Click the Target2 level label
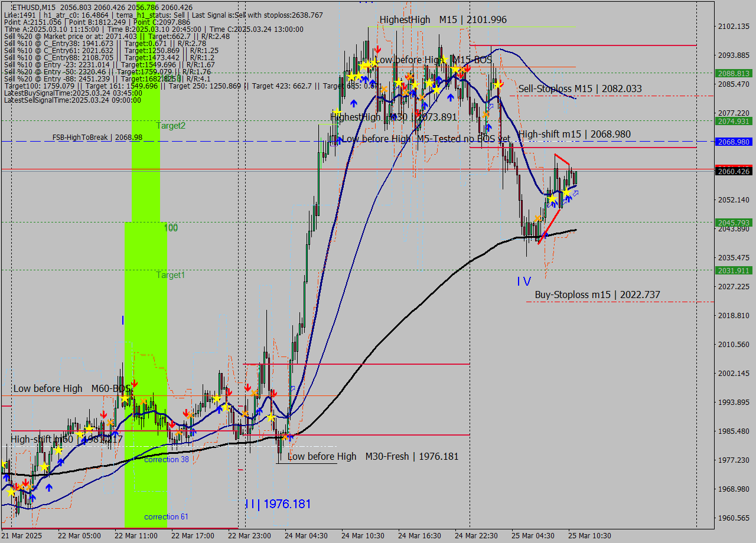Image resolution: width=756 pixels, height=543 pixels. coord(171,126)
